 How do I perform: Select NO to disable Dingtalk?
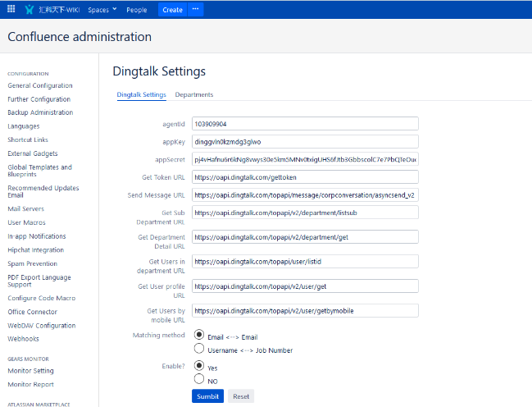(198, 380)
